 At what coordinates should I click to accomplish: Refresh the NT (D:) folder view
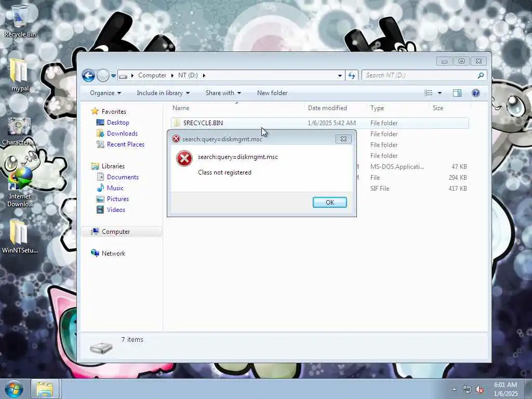click(x=352, y=76)
